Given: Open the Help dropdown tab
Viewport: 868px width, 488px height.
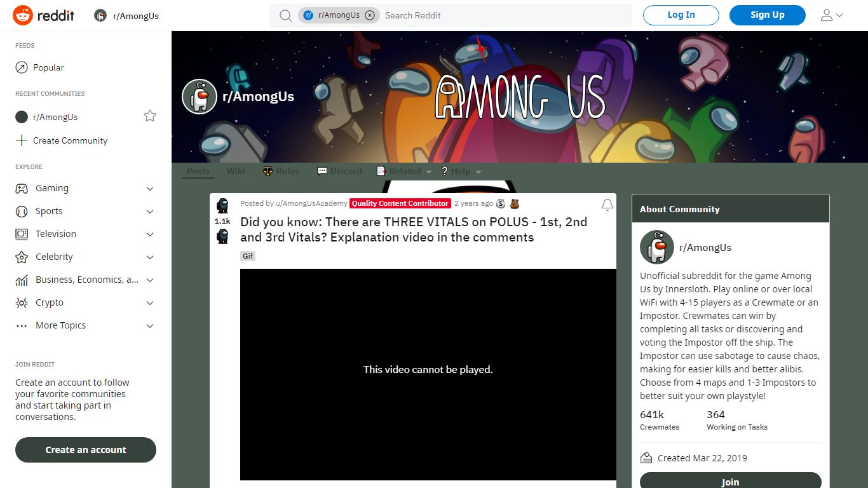Looking at the screenshot, I should [461, 172].
